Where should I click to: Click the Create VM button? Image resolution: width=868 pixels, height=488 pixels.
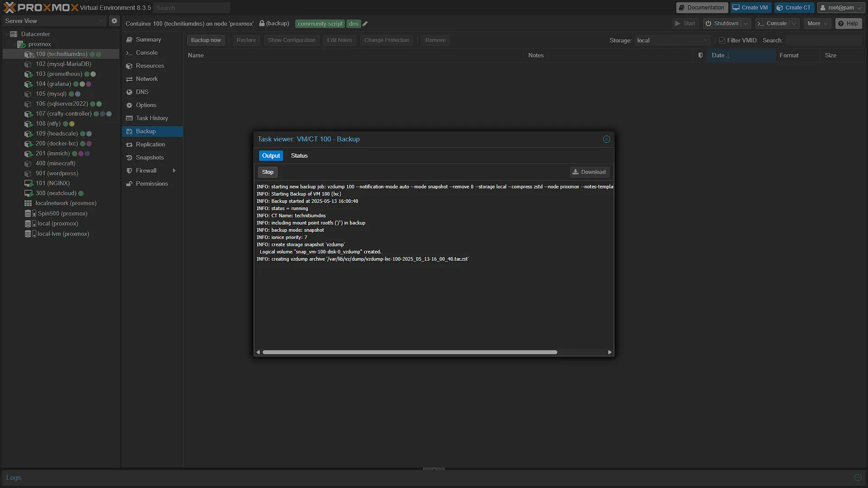tap(750, 8)
